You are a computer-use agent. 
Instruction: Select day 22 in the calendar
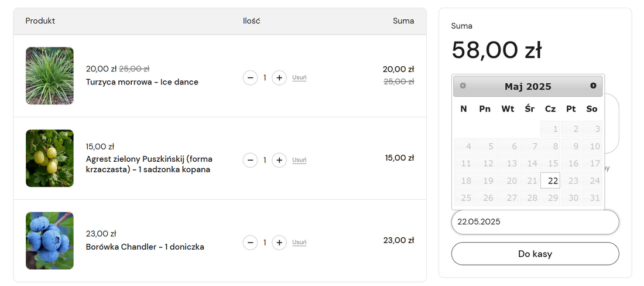(x=550, y=181)
